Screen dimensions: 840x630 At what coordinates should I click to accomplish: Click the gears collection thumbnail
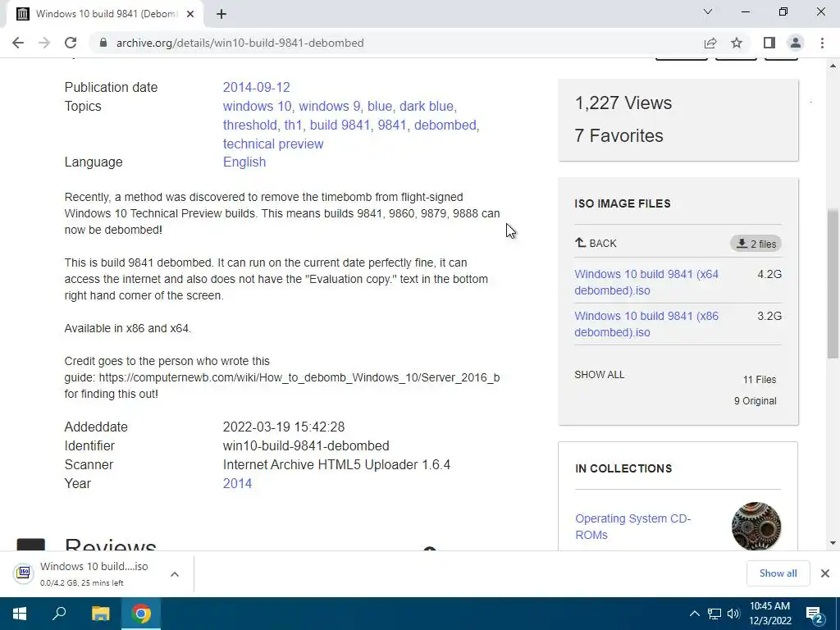point(756,526)
